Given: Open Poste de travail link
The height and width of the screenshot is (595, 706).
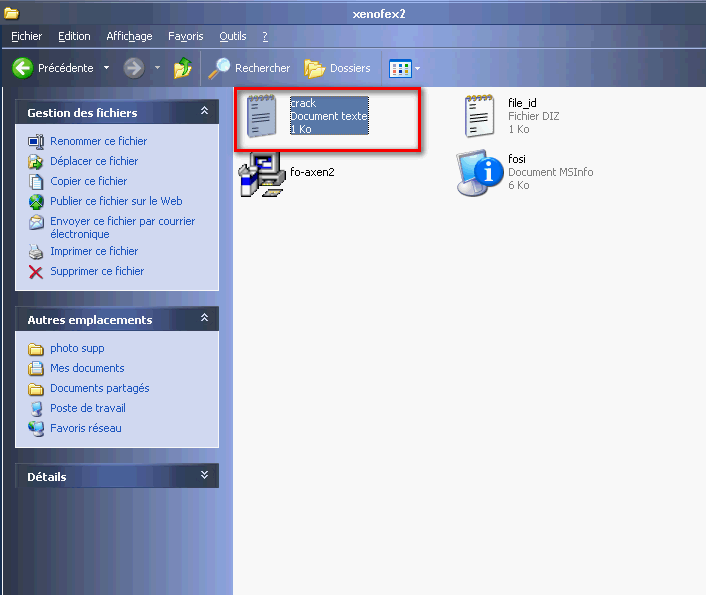Looking at the screenshot, I should pyautogui.click(x=88, y=408).
